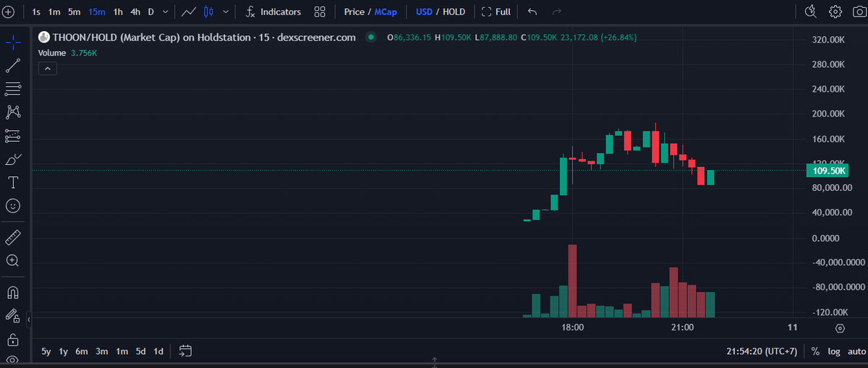
Task: Open the indicator templates grid icon
Action: coord(320,12)
